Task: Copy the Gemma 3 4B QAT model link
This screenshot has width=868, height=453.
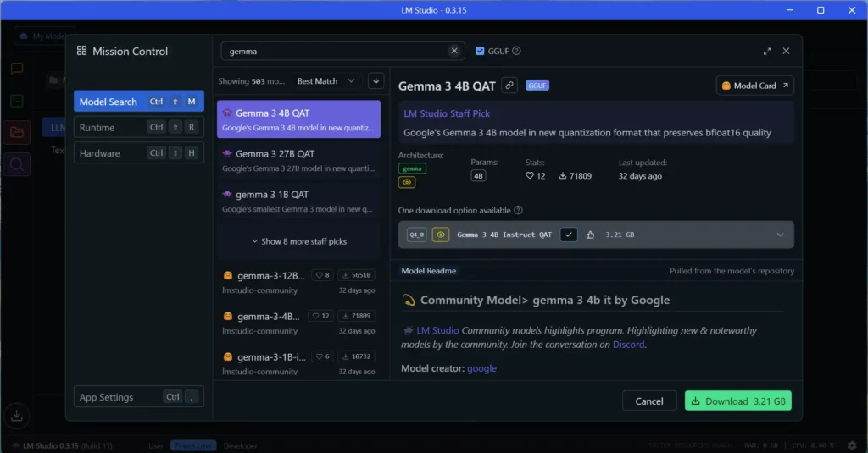Action: coord(509,86)
